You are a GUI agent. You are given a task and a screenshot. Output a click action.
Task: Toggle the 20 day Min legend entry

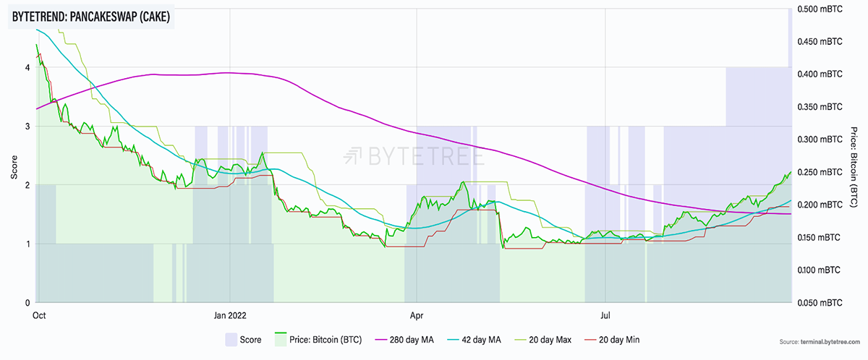[613, 339]
